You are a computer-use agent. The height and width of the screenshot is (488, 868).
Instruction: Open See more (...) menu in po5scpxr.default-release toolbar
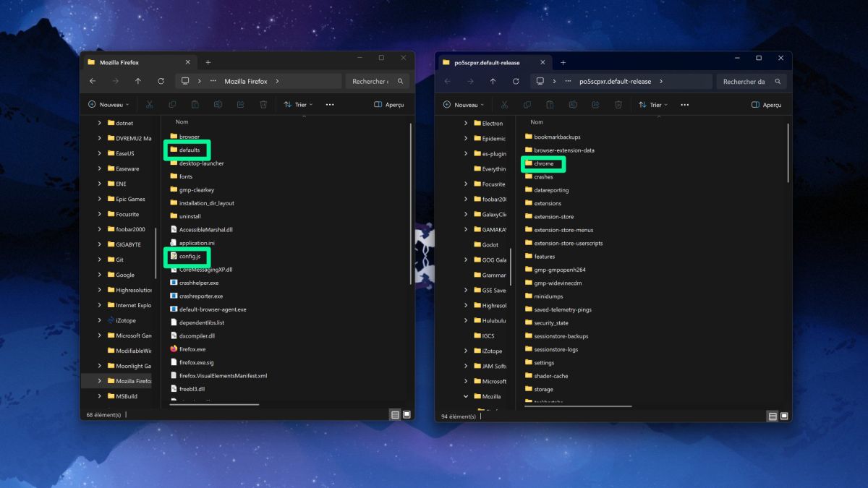685,105
